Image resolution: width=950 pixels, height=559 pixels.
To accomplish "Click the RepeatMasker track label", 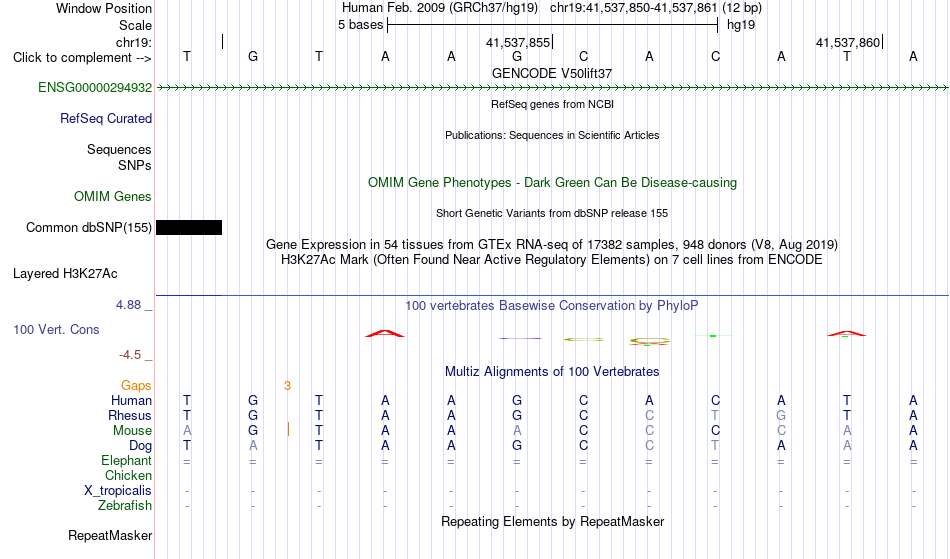I will pos(110,536).
